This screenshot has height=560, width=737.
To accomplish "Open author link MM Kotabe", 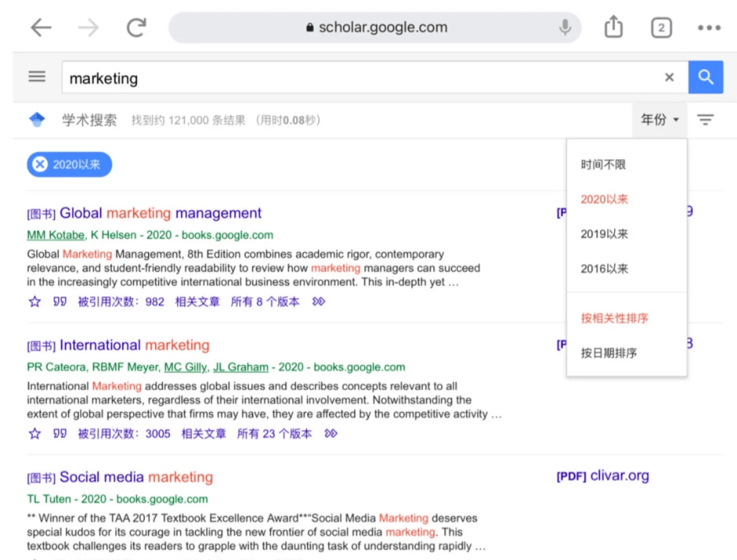I will pyautogui.click(x=56, y=235).
